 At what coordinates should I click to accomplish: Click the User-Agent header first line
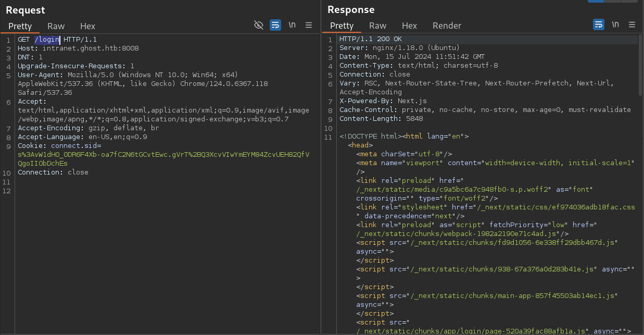[128, 75]
